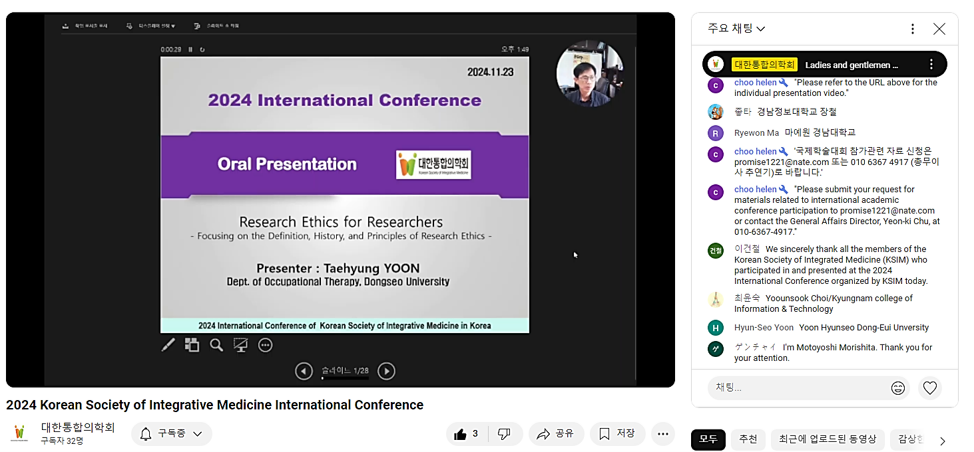Image resolution: width=974 pixels, height=452 pixels.
Task: Open the pinned message options menu
Action: point(931,64)
